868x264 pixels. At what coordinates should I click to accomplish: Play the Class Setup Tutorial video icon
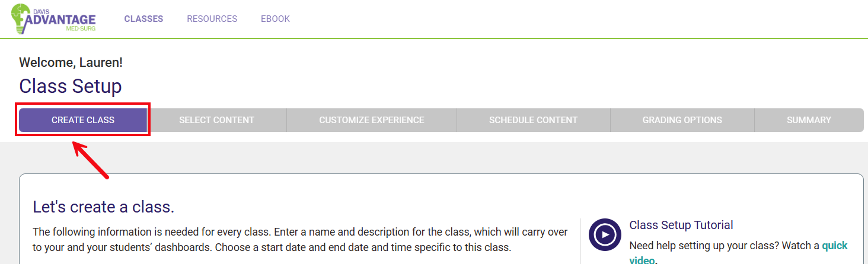pos(605,235)
